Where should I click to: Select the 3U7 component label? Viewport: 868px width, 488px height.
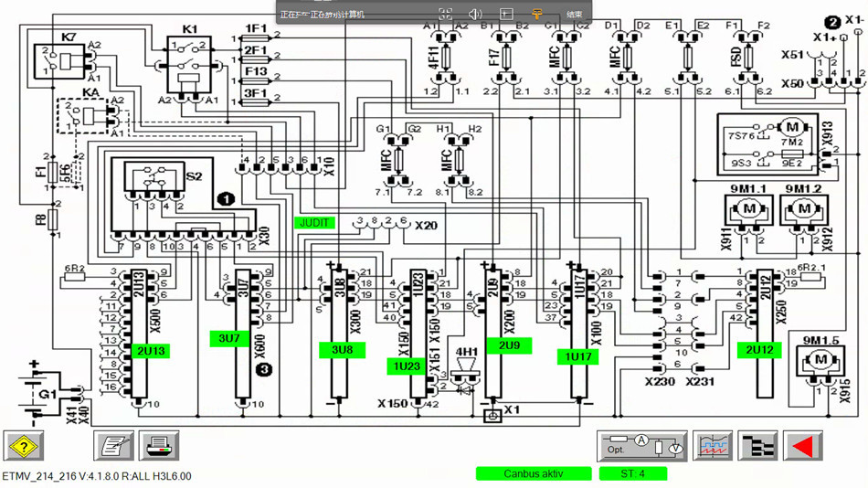tap(229, 339)
